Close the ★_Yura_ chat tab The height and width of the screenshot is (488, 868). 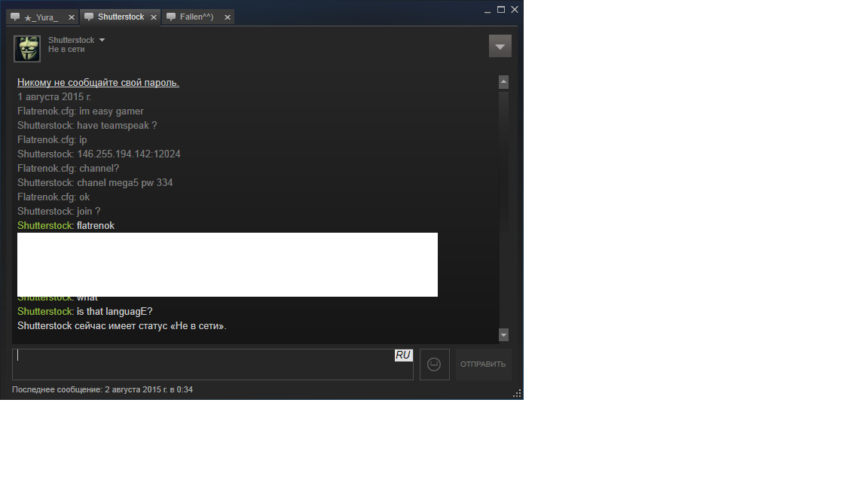(72, 17)
